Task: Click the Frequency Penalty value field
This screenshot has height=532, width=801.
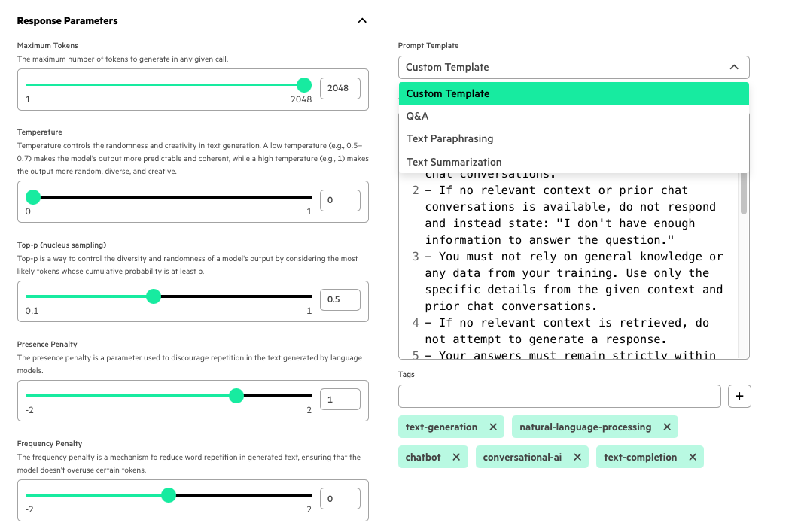Action: click(340, 499)
